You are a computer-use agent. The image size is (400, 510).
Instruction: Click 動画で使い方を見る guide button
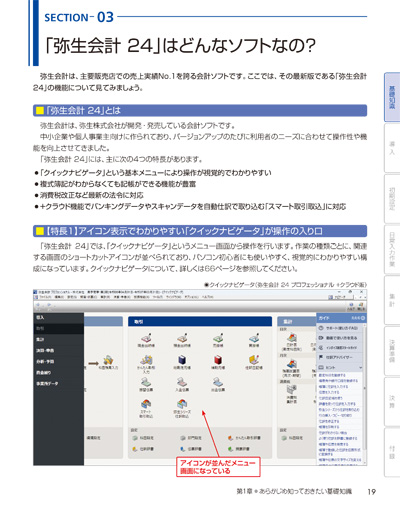(340, 338)
